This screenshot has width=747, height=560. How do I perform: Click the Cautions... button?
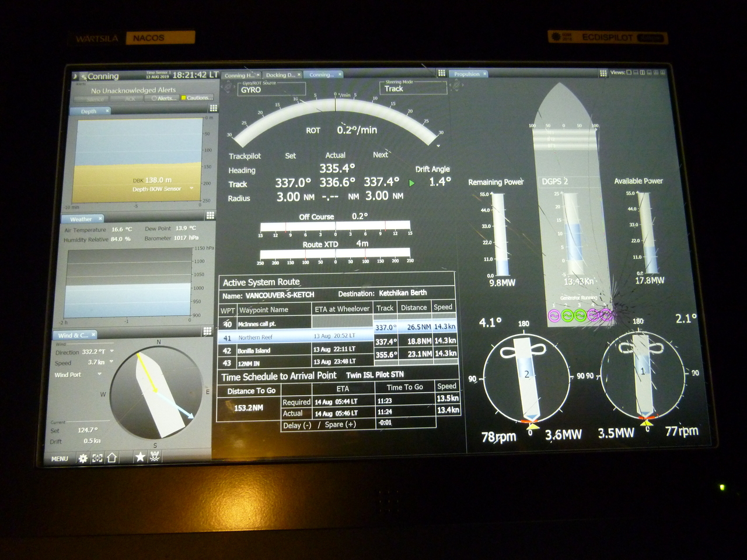(197, 98)
